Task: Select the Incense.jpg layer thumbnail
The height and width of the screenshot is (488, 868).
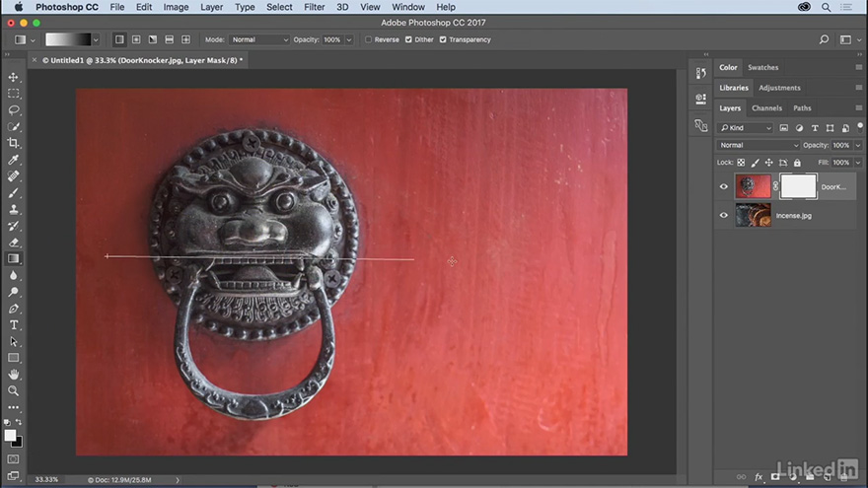Action: (x=753, y=215)
